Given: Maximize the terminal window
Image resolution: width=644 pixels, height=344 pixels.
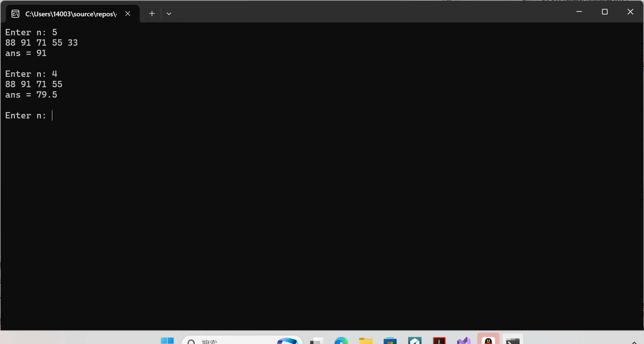Looking at the screenshot, I should point(605,12).
